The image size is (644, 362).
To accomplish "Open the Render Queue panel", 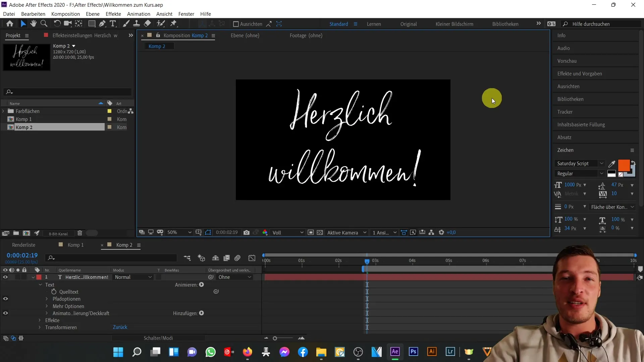I will [x=24, y=244].
